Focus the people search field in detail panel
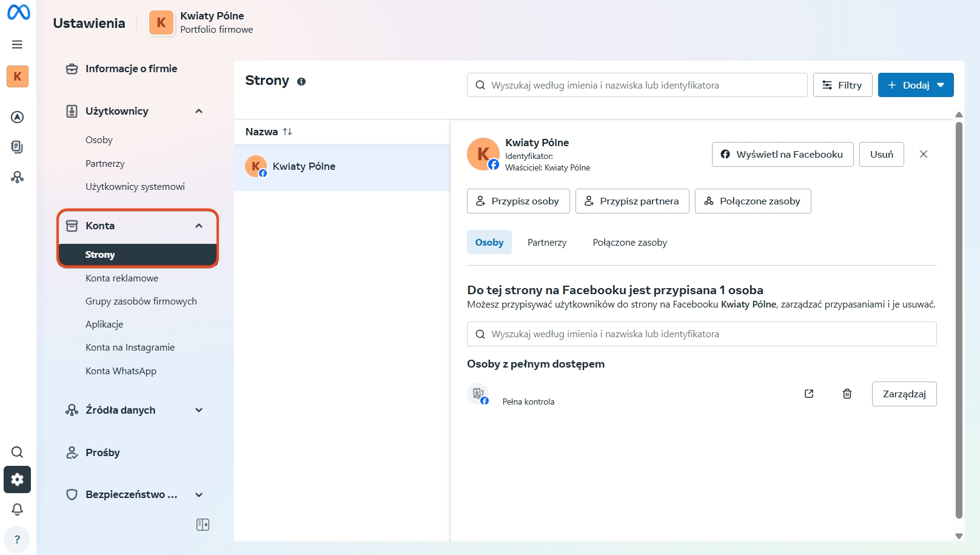Viewport: 980px width, 555px height. [x=702, y=334]
